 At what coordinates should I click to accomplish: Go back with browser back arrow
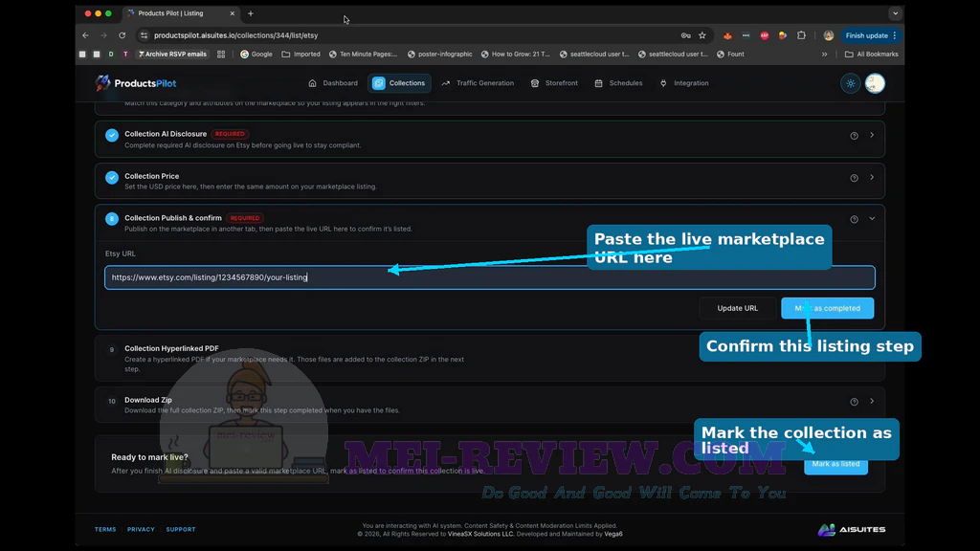[85, 35]
